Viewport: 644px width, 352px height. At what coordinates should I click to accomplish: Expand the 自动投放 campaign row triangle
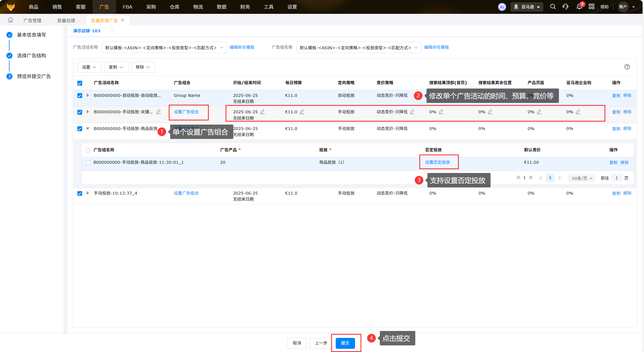coord(88,95)
